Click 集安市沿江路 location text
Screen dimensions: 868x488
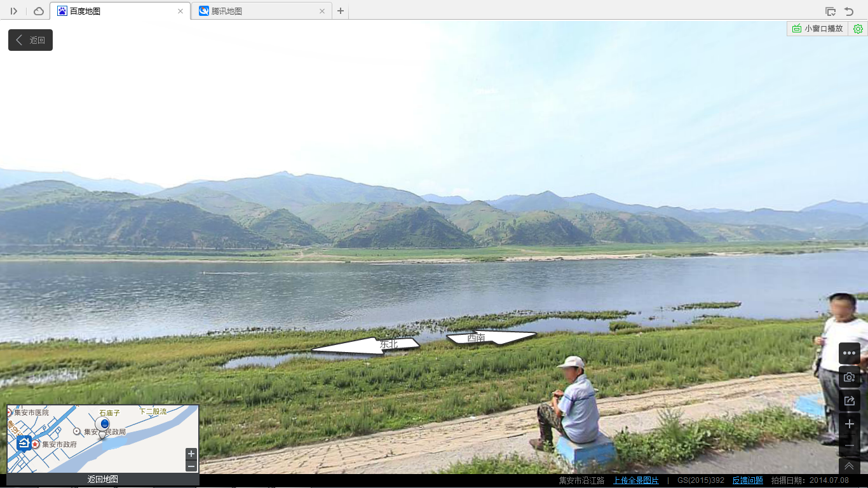pyautogui.click(x=582, y=480)
